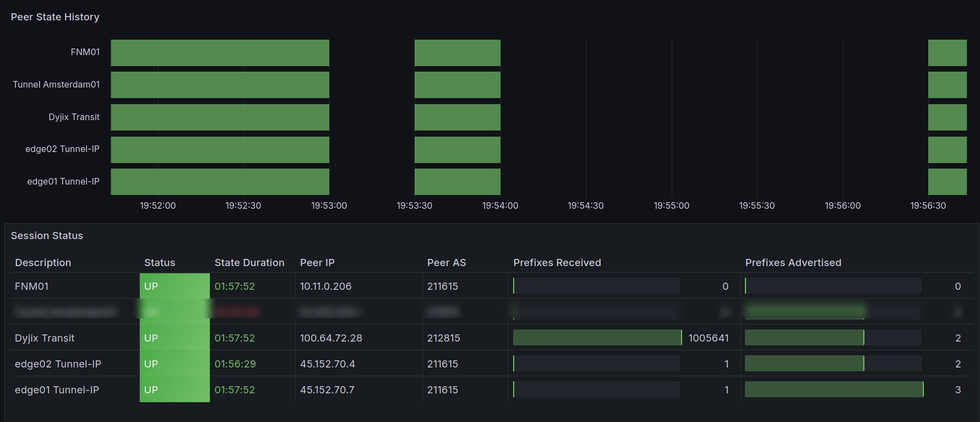Screen dimensions: 980x422
Task: Open the Session Status panel title
Action: [47, 236]
